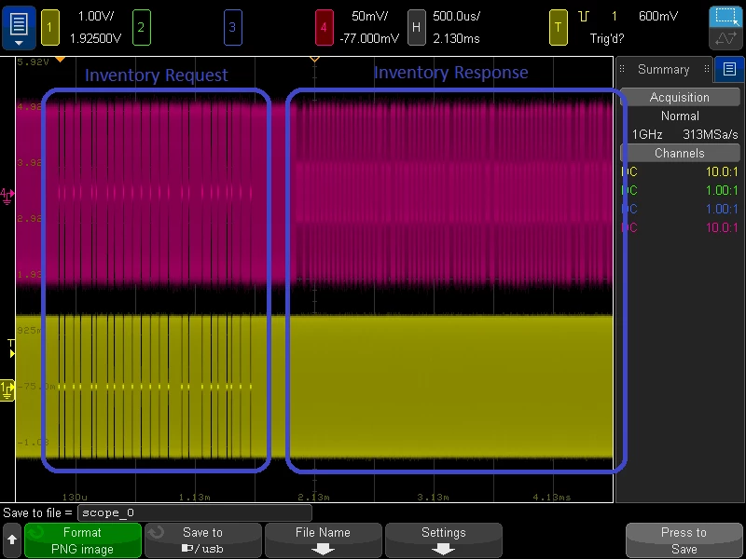Image resolution: width=746 pixels, height=560 pixels.
Task: Open the trigger T settings button
Action: point(559,28)
